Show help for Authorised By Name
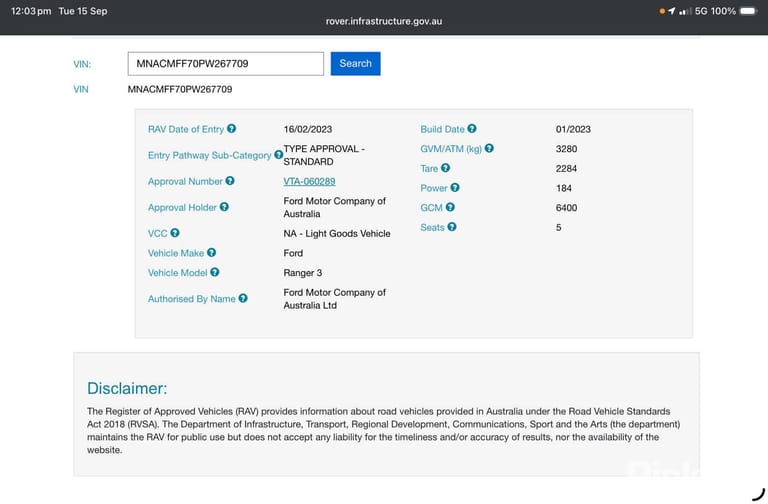The width and height of the screenshot is (768, 504). [x=243, y=298]
